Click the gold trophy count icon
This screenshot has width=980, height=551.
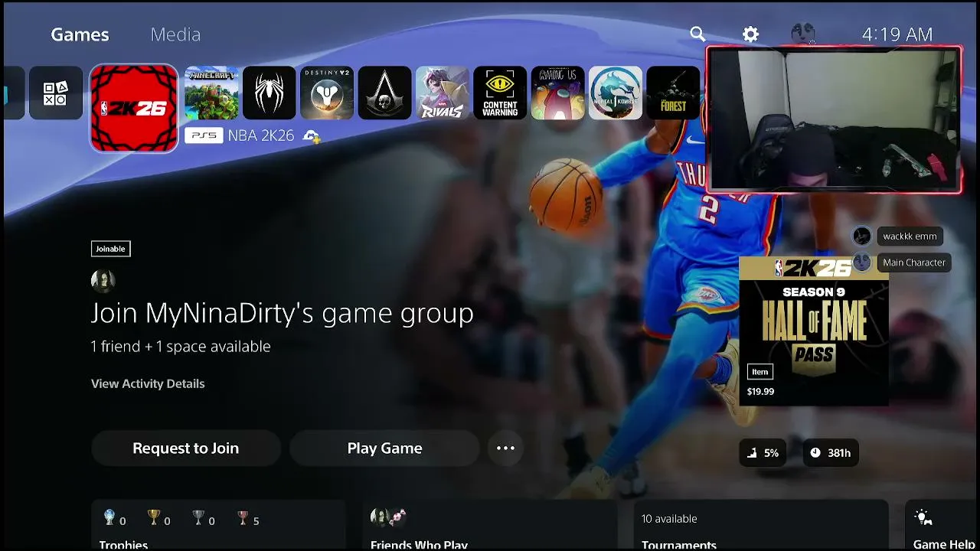pos(154,518)
